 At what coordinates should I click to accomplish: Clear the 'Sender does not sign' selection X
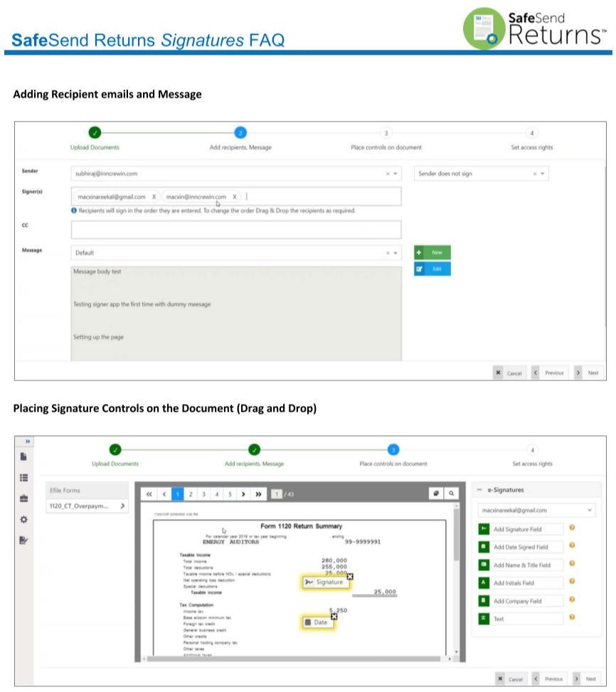point(535,174)
